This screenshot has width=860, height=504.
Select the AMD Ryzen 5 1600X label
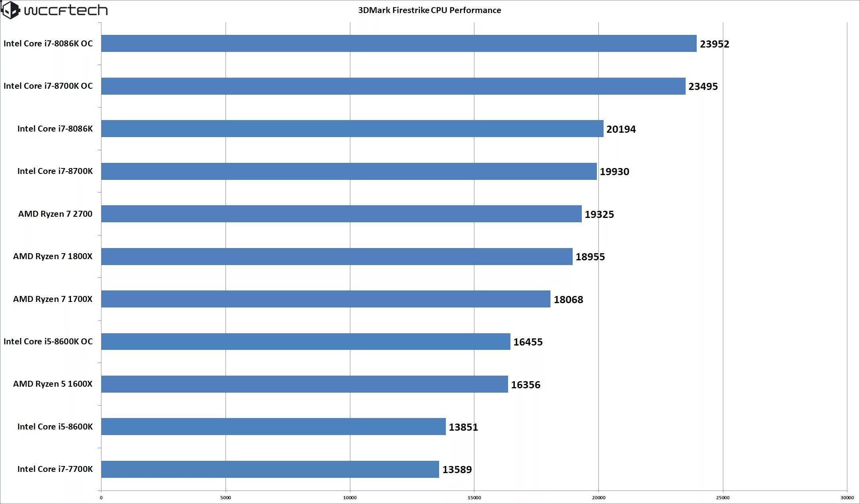point(53,384)
